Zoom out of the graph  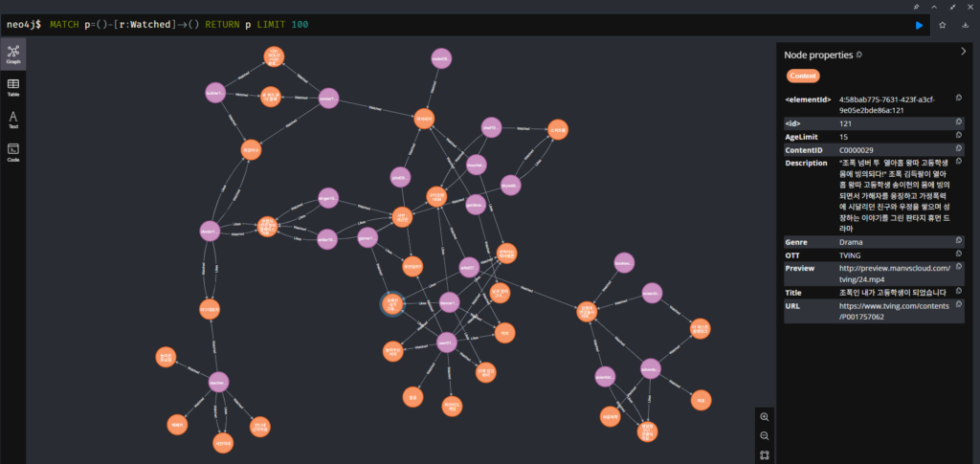click(765, 436)
